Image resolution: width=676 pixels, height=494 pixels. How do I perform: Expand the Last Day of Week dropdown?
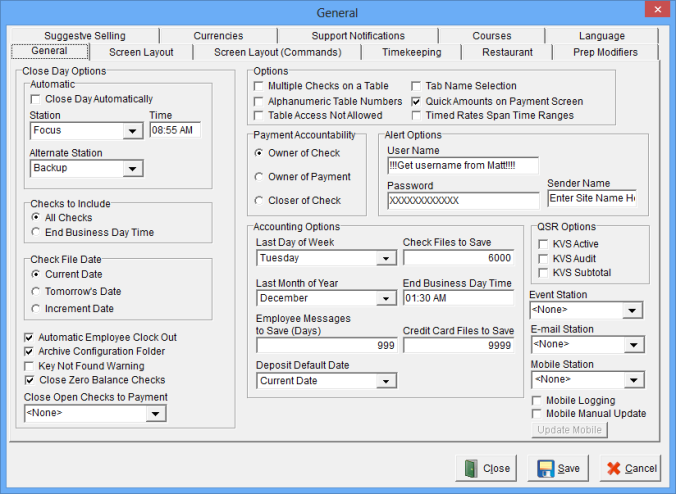click(x=387, y=258)
